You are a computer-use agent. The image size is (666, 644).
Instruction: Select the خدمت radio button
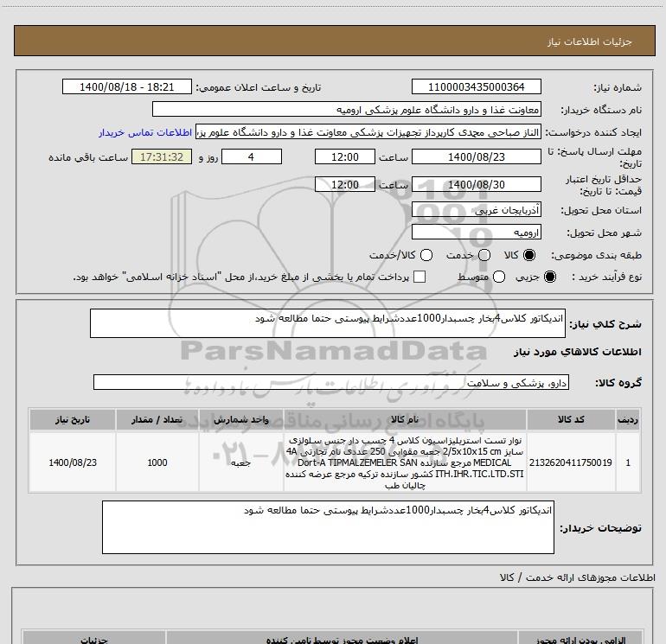pyautogui.click(x=483, y=256)
